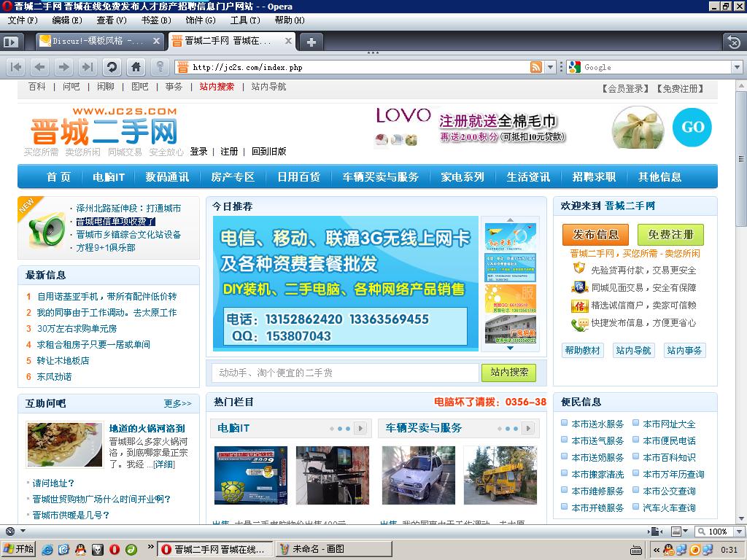The image size is (747, 560).
Task: Open the 自用诺基亚手机 listing
Action: (107, 297)
